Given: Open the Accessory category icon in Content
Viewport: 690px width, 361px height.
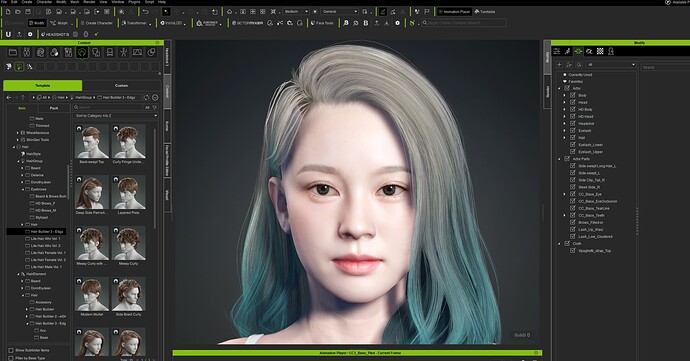Looking at the screenshot, I should tap(110, 53).
